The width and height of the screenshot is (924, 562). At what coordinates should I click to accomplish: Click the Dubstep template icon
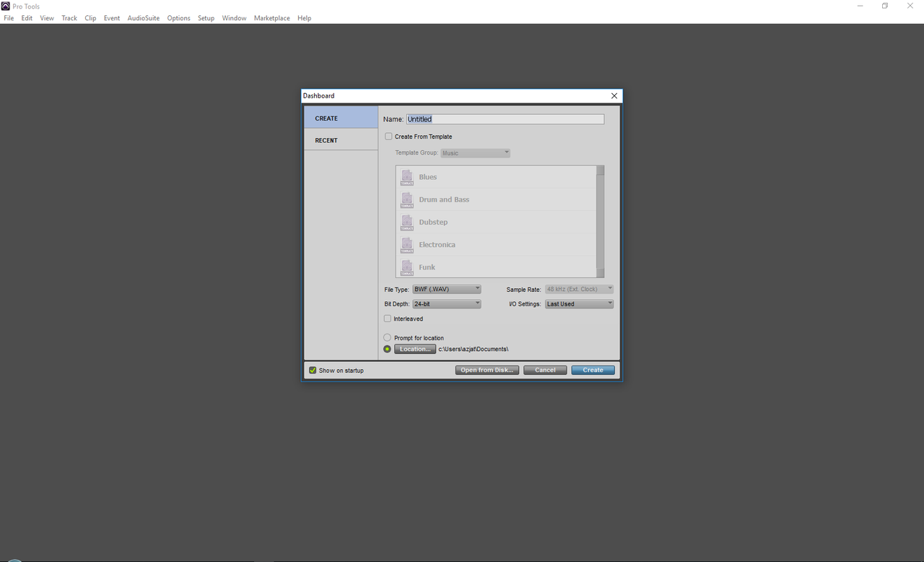click(407, 222)
